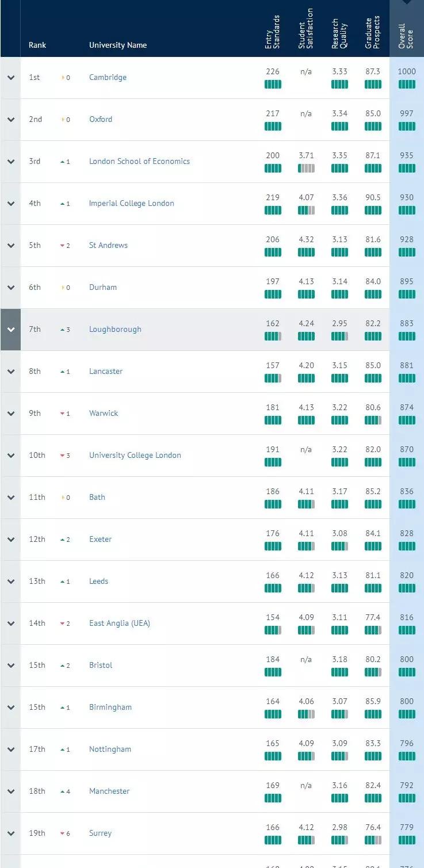Click Durham's unchanged rank arrow icon
424x868 pixels.
63,288
